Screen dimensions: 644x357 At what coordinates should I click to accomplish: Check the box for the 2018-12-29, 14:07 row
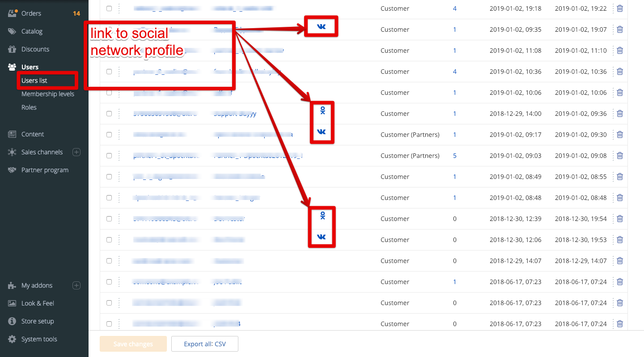pyautogui.click(x=109, y=261)
